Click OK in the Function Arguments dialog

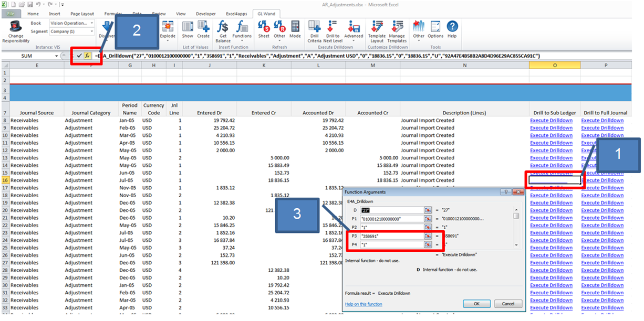(476, 304)
